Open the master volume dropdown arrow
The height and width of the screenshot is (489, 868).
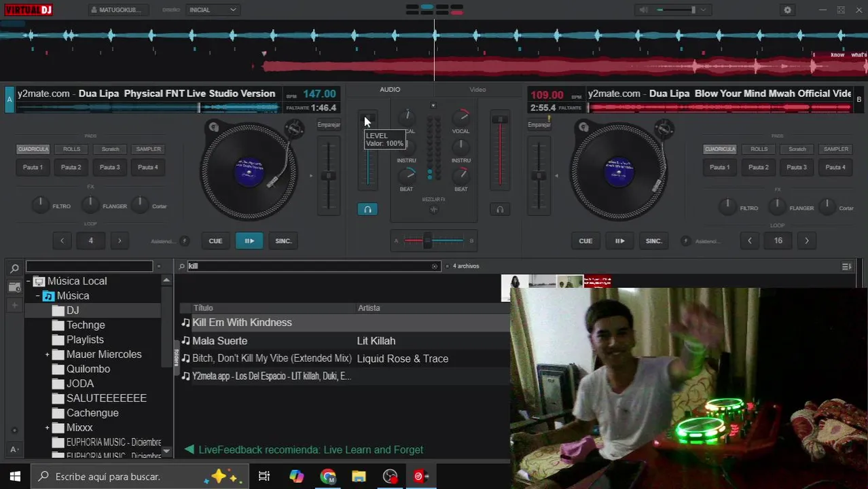pos(703,10)
